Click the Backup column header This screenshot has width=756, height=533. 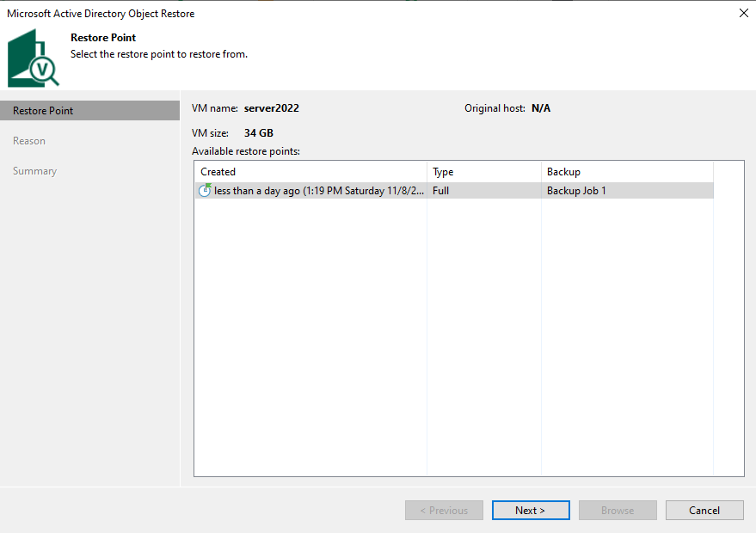point(628,172)
